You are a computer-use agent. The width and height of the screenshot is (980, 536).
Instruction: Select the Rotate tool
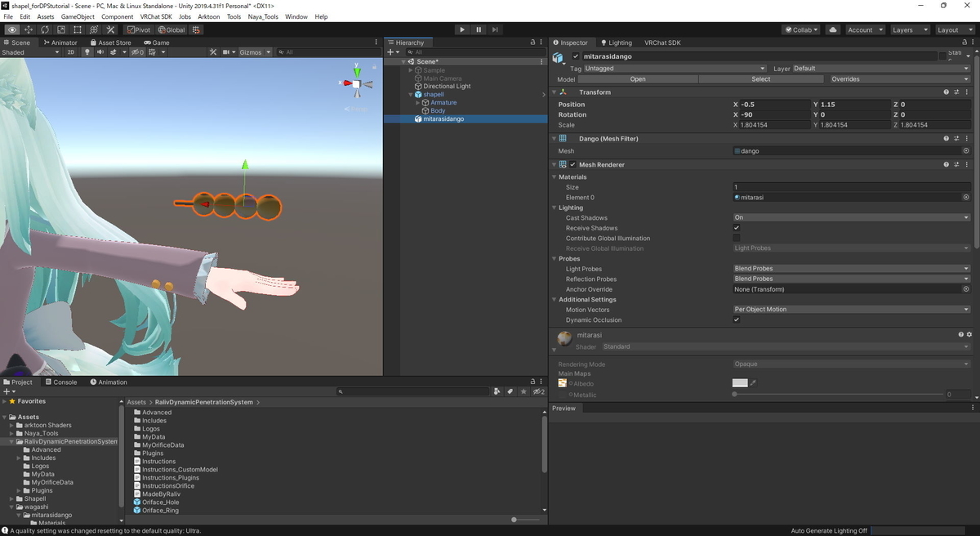click(44, 29)
